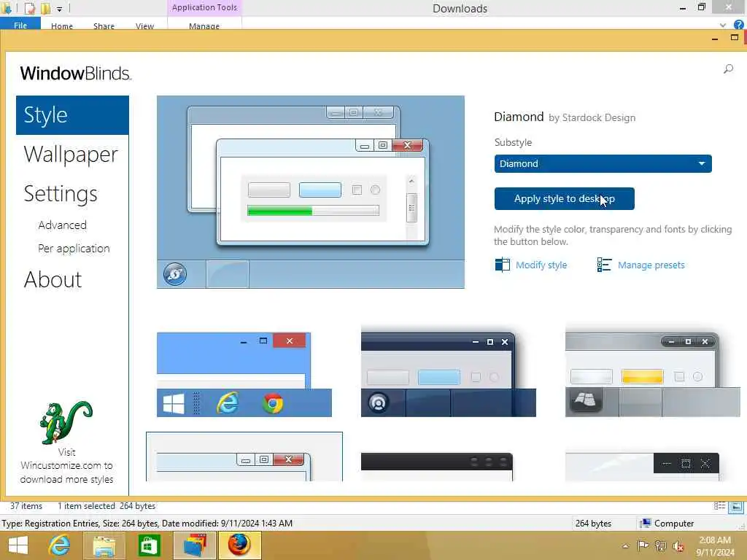Click the WindowBlinds taskbar icon
747x560 pixels.
point(194,545)
